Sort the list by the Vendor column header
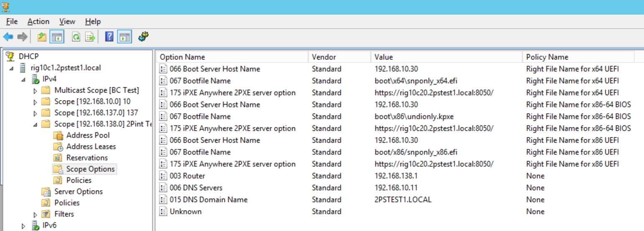This screenshot has height=231, width=644. click(324, 57)
